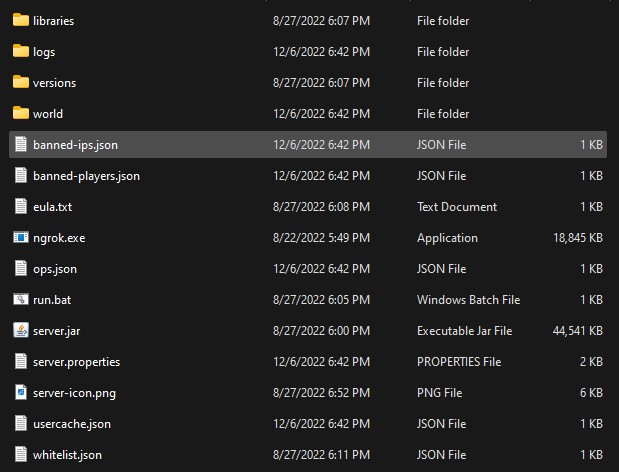Select the Executable Jar File type label

click(465, 331)
